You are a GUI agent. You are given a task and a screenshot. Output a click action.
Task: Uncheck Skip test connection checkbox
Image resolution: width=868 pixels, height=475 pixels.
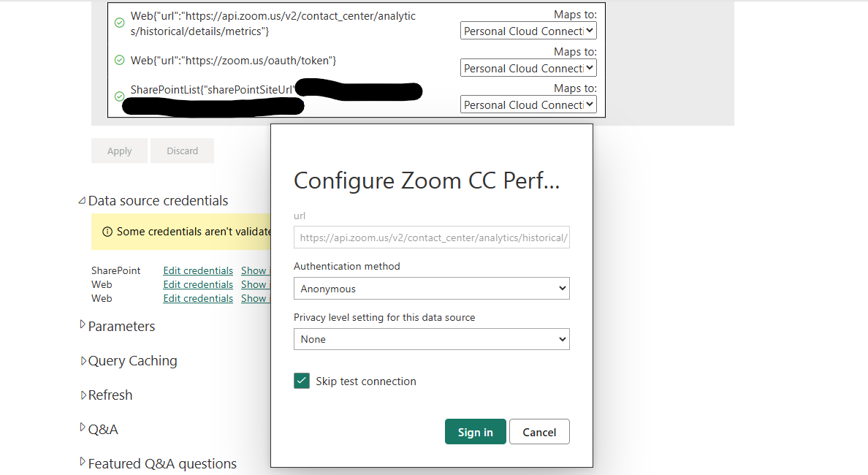click(302, 381)
